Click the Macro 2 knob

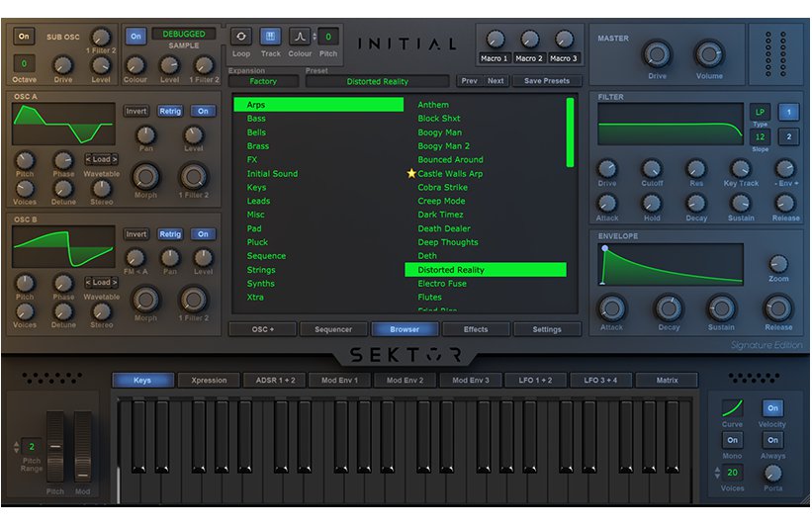point(529,40)
